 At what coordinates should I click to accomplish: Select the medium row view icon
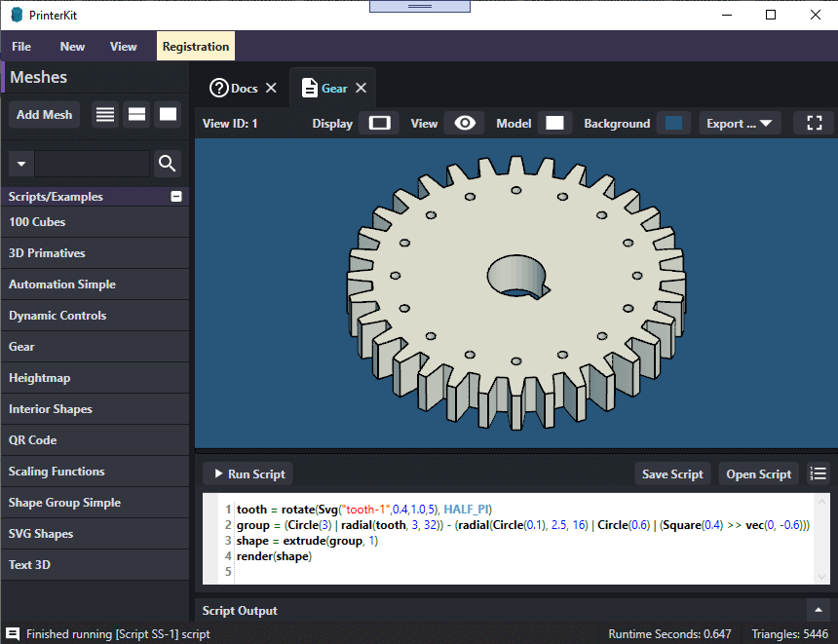[x=136, y=114]
